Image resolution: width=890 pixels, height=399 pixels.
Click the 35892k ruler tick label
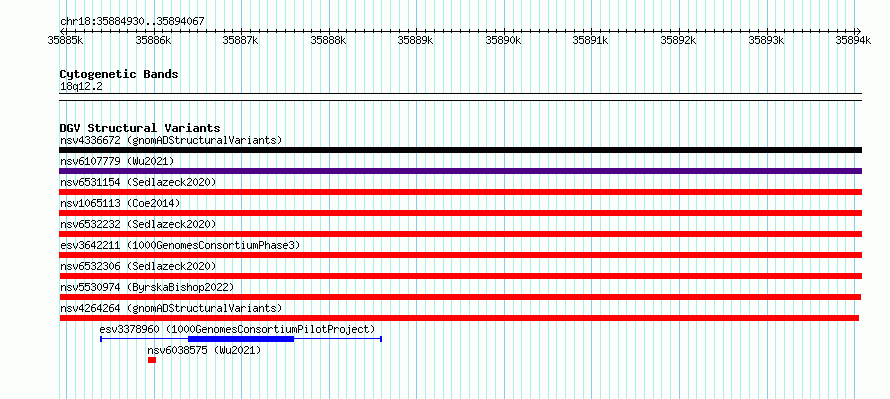(x=679, y=40)
